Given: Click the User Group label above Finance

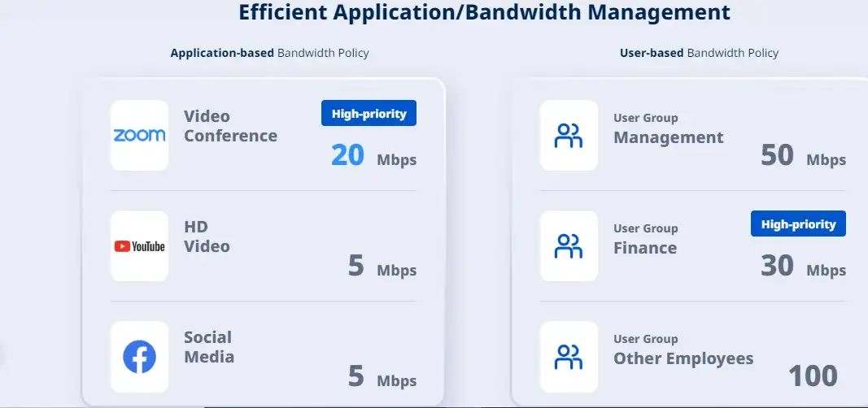Looking at the screenshot, I should tap(645, 228).
